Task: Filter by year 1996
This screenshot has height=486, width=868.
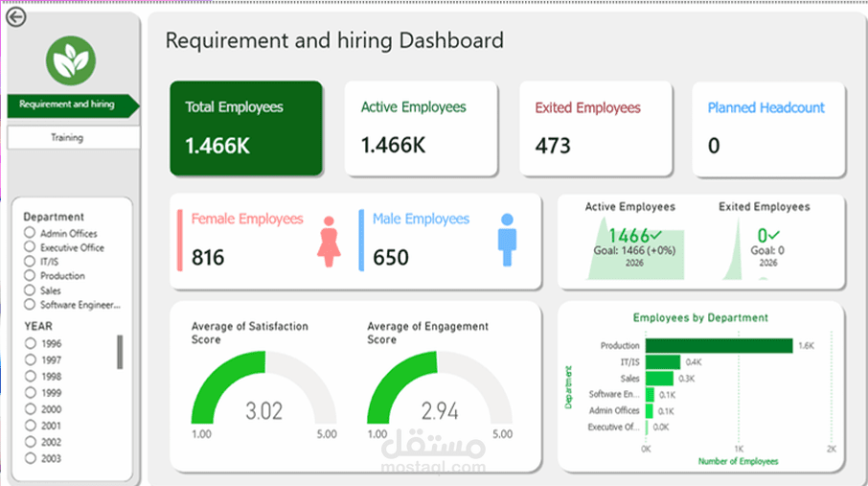Action: click(30, 343)
